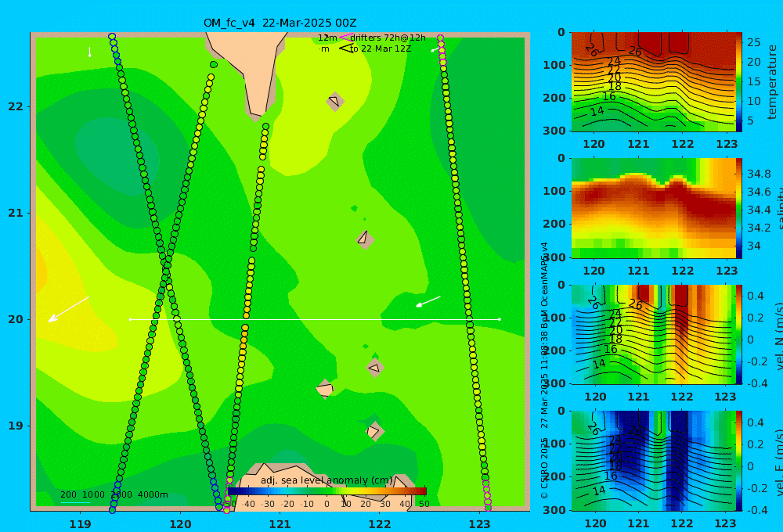Viewport: 783px width, 532px height.
Task: Click the left endpoint of the white section line
Action: [130, 319]
